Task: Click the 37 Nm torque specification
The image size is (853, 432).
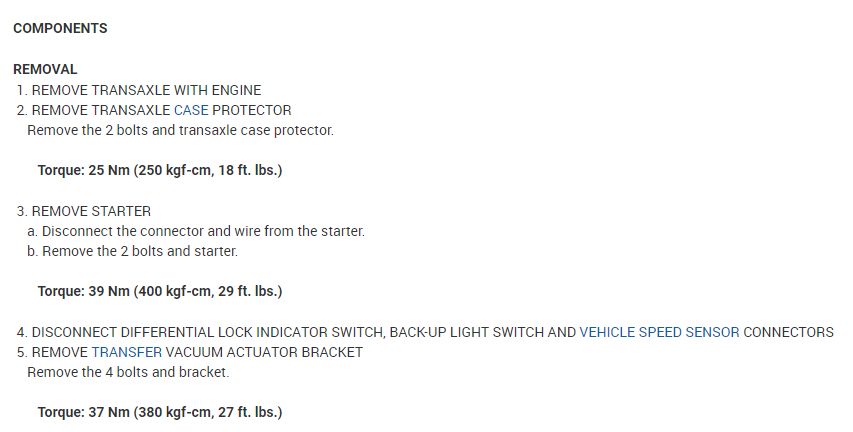Action: pos(159,412)
